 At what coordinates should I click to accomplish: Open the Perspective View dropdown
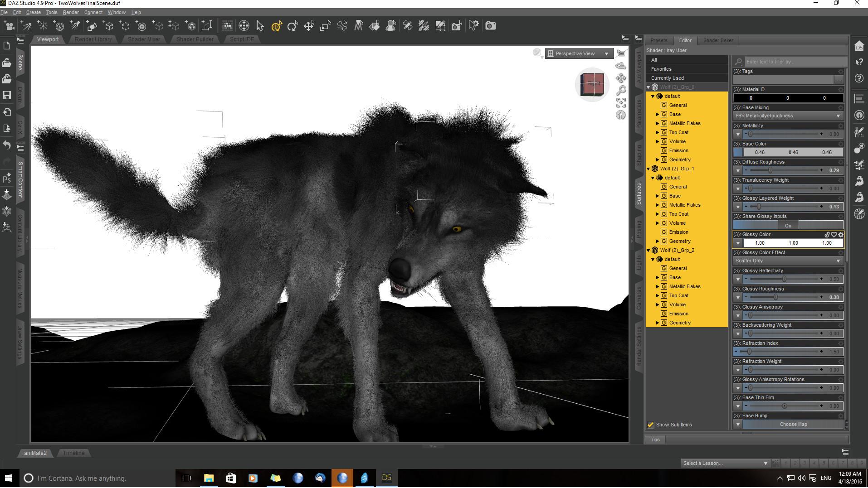[579, 53]
